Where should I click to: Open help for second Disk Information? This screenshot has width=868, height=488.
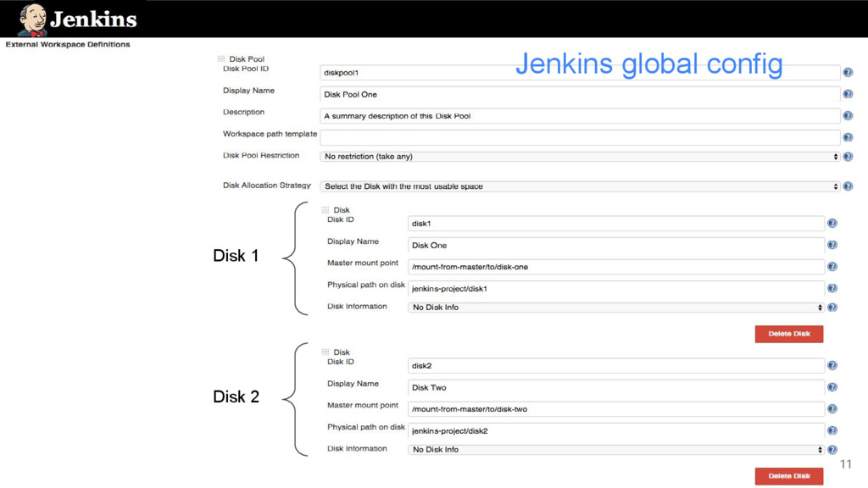[x=832, y=449]
